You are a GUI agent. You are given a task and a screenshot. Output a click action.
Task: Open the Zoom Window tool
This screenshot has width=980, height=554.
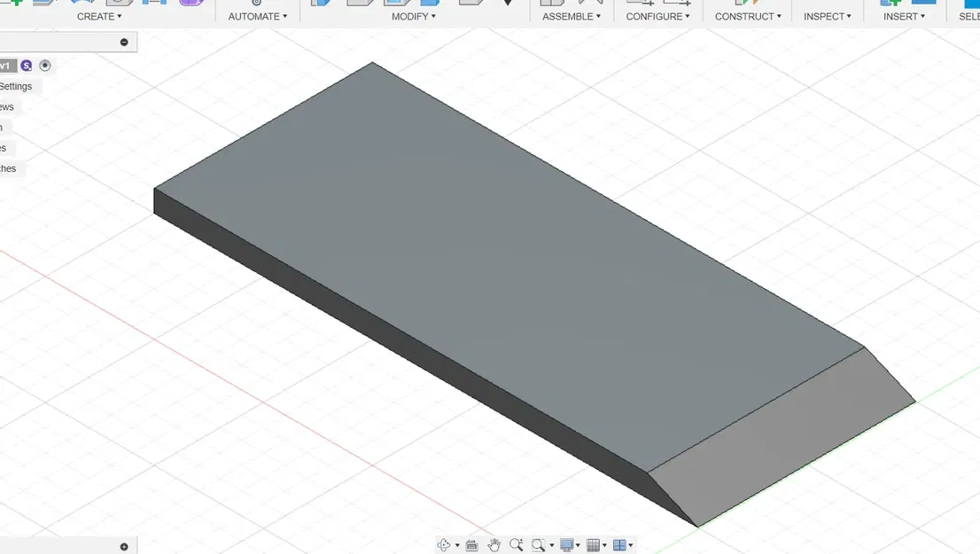(x=540, y=543)
